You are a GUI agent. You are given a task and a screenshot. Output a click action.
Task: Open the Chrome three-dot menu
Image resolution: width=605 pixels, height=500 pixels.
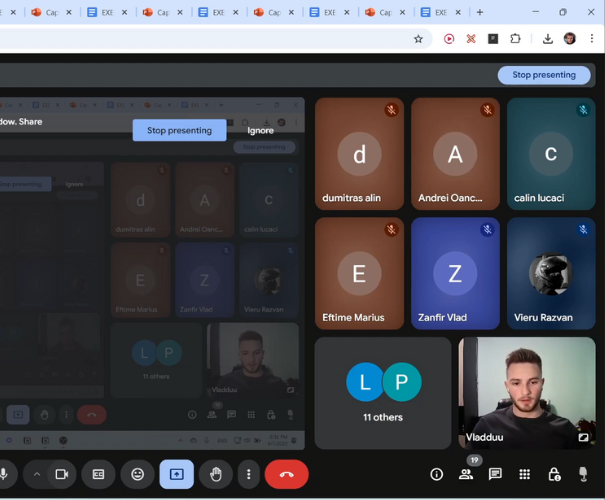(591, 39)
